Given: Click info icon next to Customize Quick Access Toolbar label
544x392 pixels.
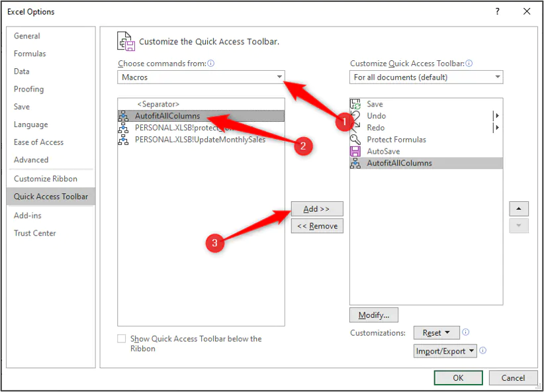Looking at the screenshot, I should [x=469, y=63].
